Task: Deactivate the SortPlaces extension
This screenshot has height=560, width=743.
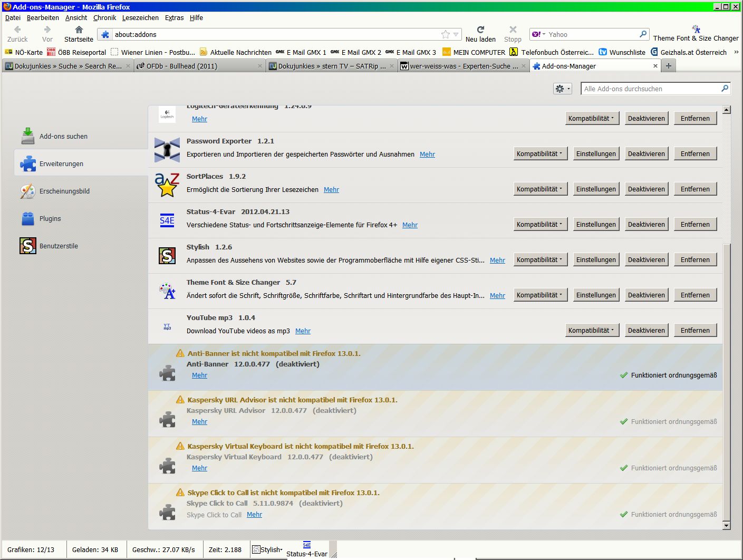Action: pos(646,189)
